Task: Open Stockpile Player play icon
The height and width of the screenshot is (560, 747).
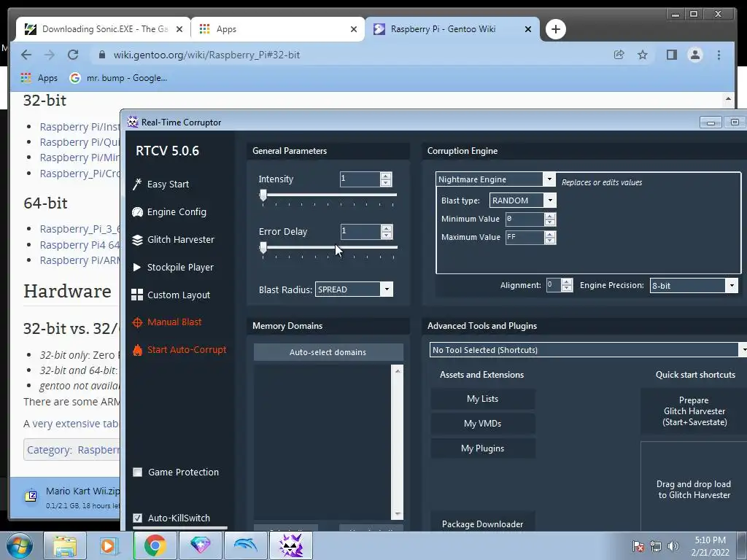Action: click(137, 267)
